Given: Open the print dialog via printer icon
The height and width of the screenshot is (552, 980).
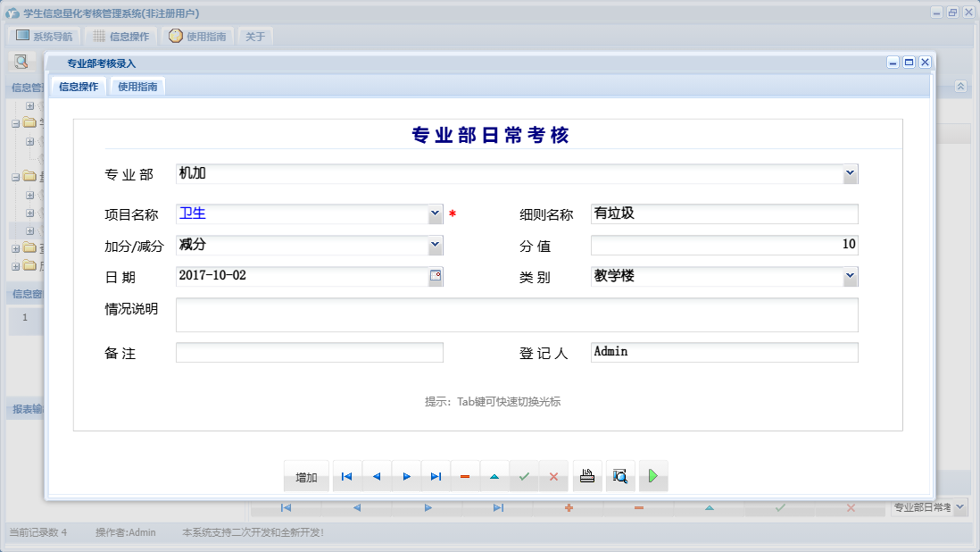Looking at the screenshot, I should click(x=586, y=476).
